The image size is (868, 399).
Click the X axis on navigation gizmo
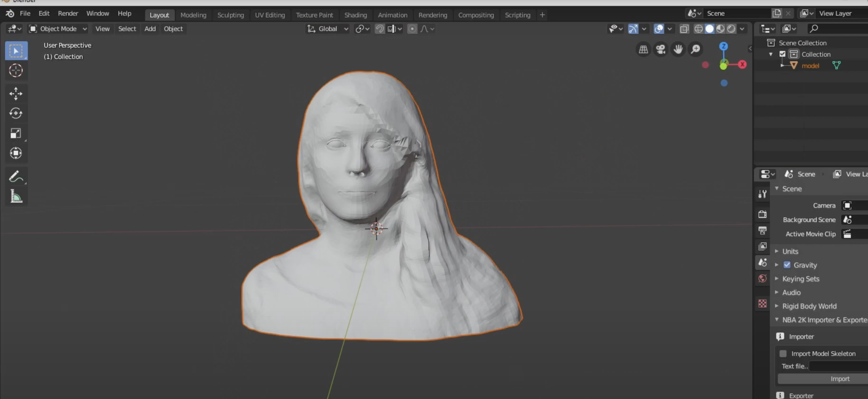(742, 64)
